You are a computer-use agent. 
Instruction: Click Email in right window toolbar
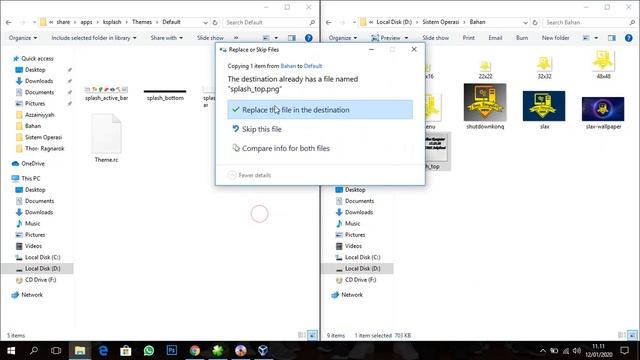click(x=495, y=38)
